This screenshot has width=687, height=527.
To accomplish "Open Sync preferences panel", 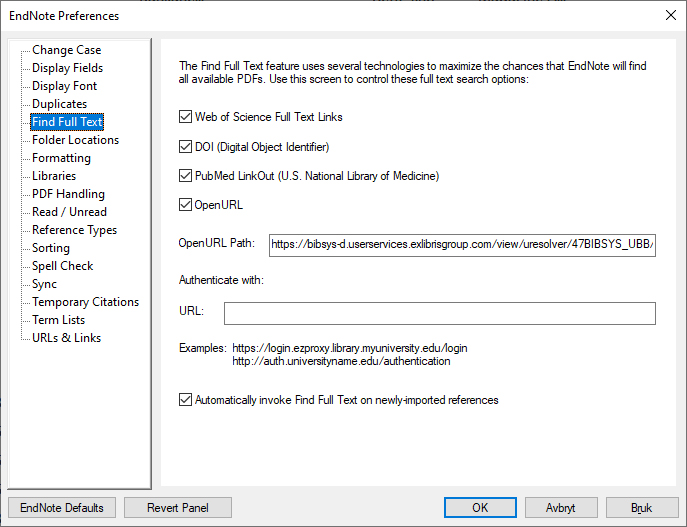I will (44, 283).
